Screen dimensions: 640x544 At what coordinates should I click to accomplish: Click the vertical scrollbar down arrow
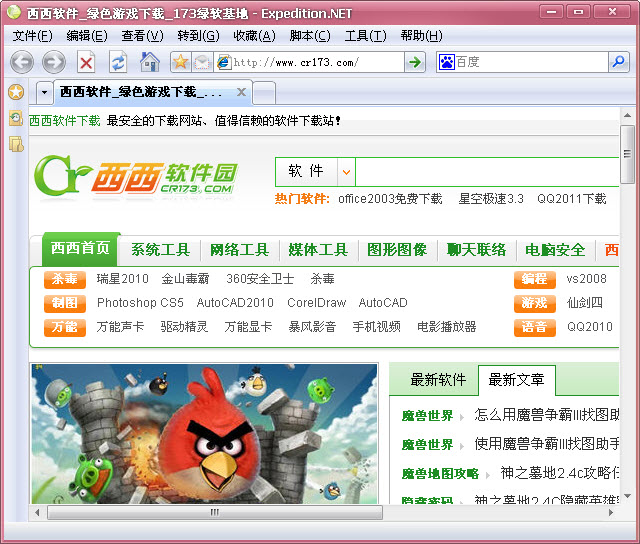[627, 496]
